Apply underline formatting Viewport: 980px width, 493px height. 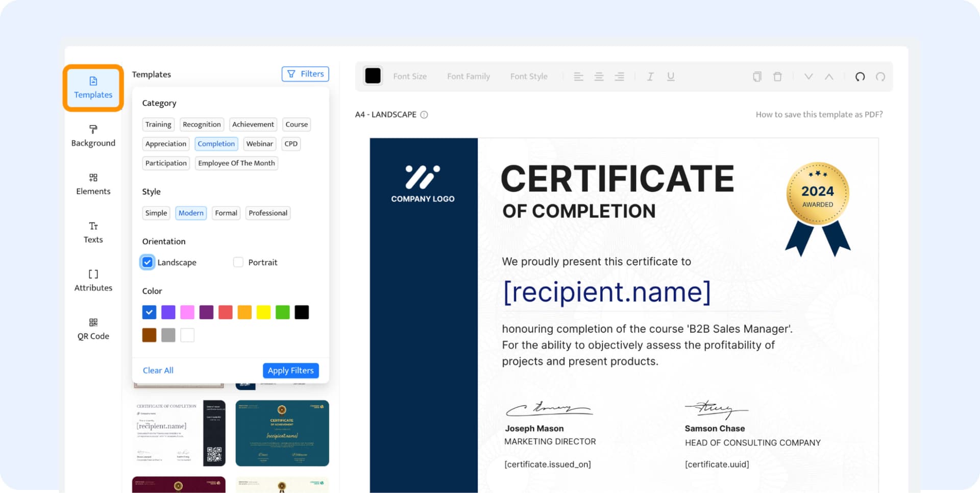pos(670,76)
